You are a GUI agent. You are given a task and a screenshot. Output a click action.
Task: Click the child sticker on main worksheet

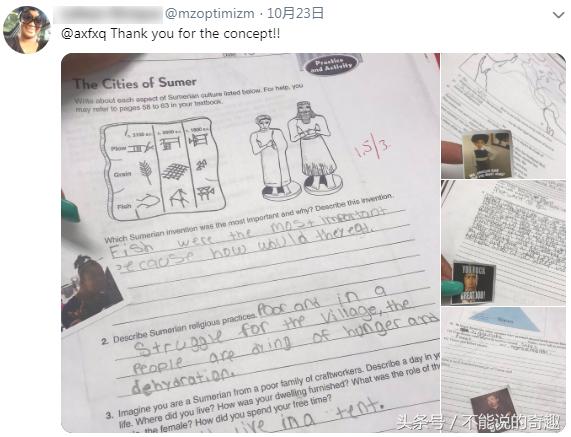(90, 291)
